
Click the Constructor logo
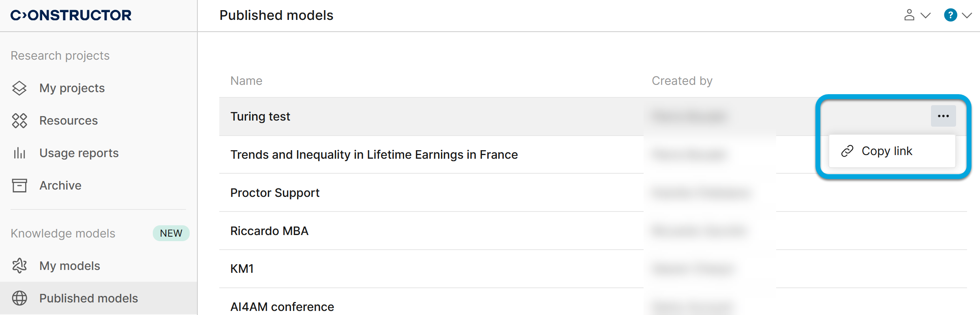point(71,15)
